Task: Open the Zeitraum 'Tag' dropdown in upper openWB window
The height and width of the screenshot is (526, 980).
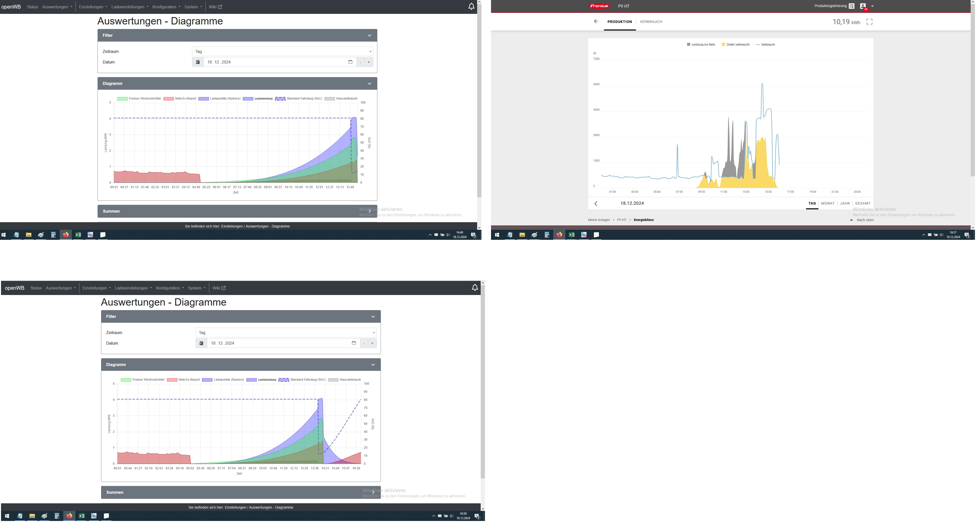Action: pos(282,51)
